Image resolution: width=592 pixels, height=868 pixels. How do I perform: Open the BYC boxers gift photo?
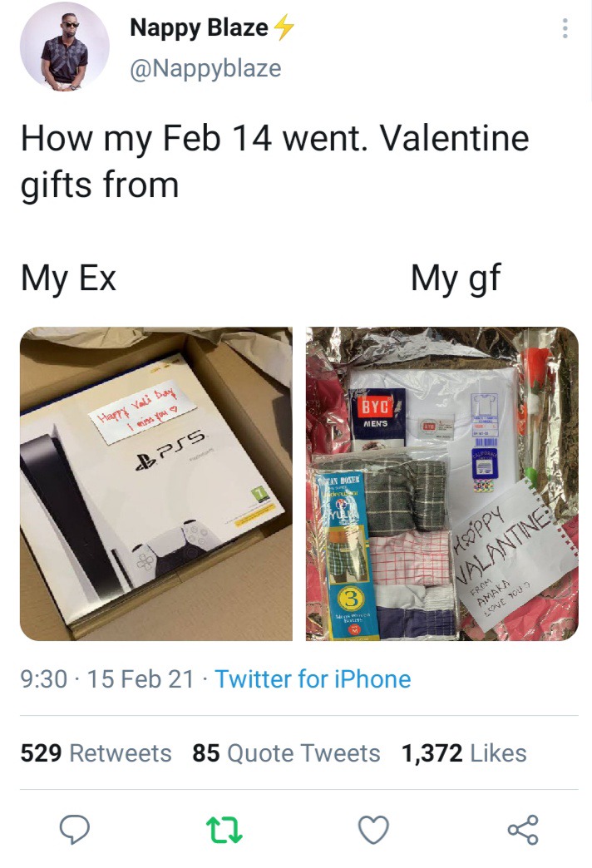[442, 484]
